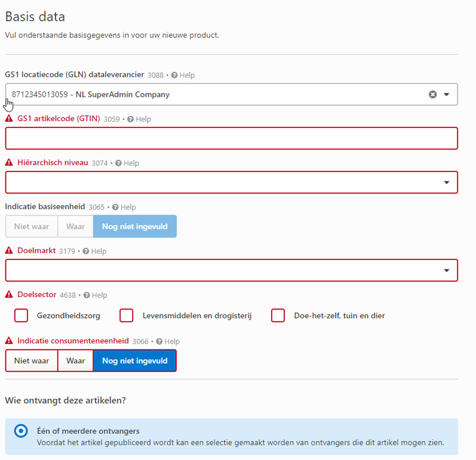Set Indicatie basiseenheid to Waar

coord(76,226)
